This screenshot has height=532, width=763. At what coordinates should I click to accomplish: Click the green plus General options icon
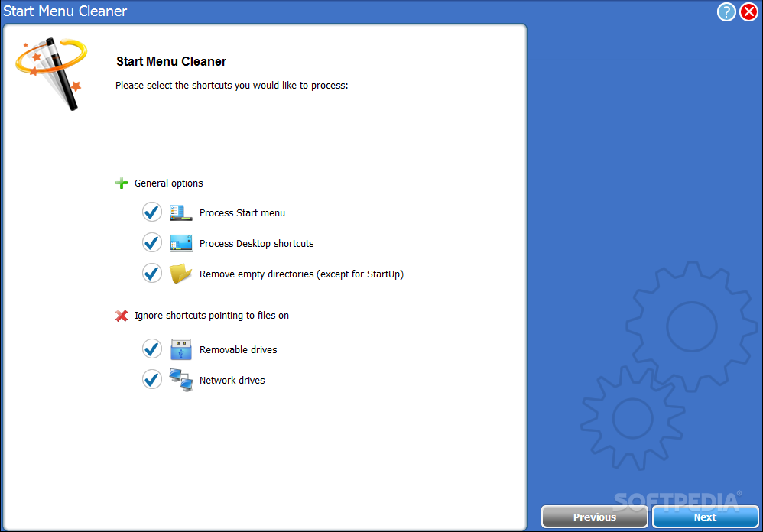[122, 183]
